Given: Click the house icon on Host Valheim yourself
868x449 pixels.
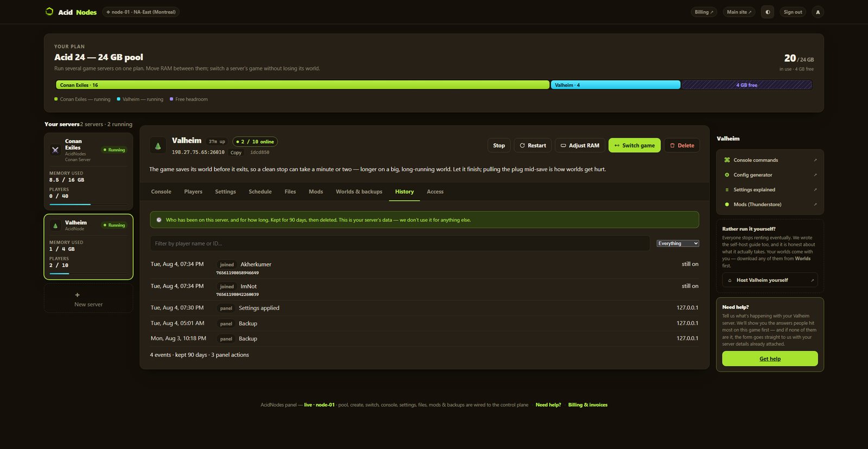Looking at the screenshot, I should click(x=730, y=280).
